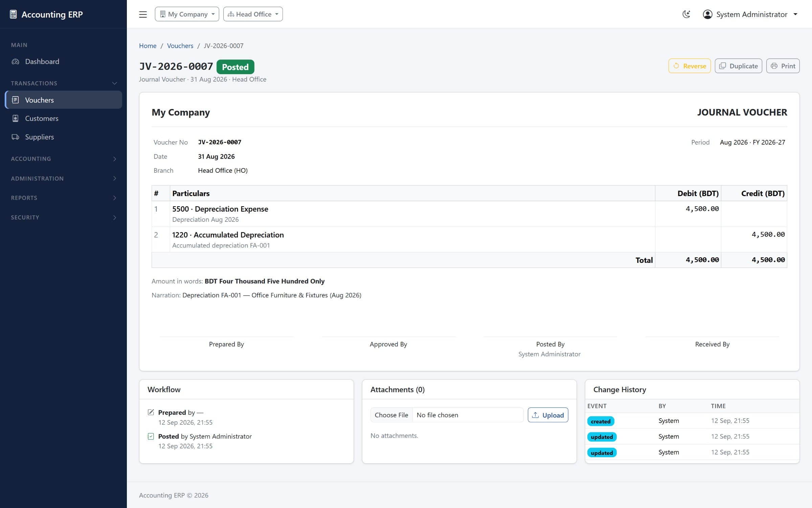Viewport: 812px width, 508px height.
Task: Expand the Administration section
Action: [64, 178]
